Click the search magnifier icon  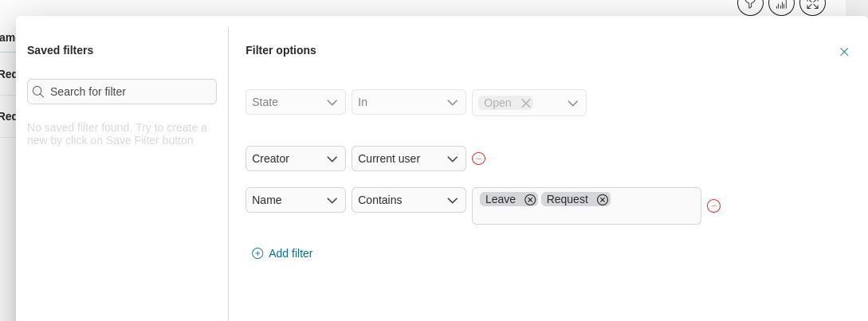pyautogui.click(x=38, y=92)
